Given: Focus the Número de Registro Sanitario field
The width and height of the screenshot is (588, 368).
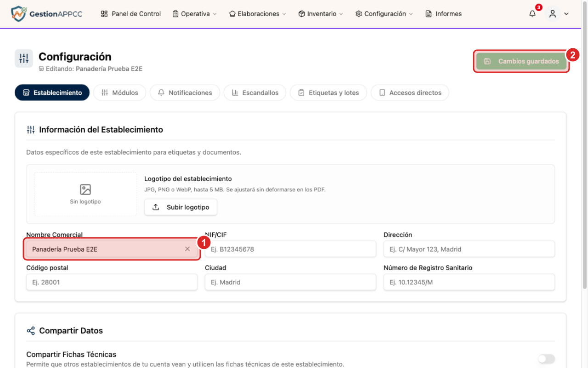Looking at the screenshot, I should (469, 282).
